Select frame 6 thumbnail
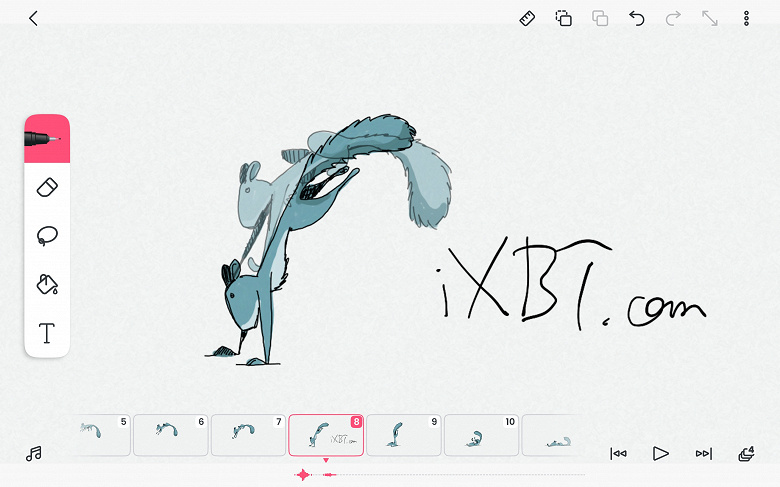The image size is (780, 487). point(171,435)
